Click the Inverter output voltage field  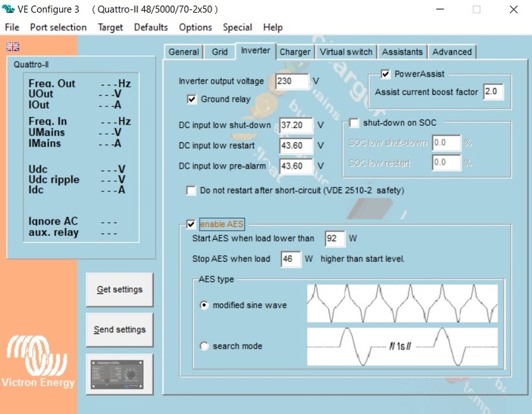(x=292, y=81)
